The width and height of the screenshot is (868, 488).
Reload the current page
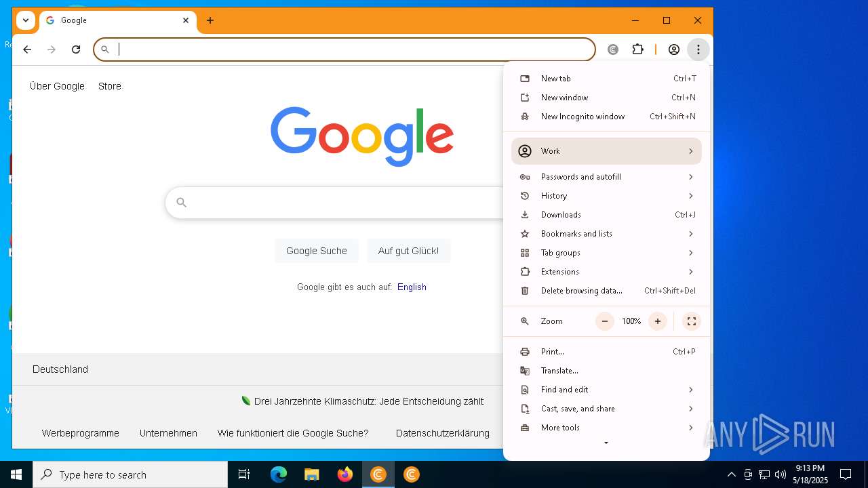76,49
